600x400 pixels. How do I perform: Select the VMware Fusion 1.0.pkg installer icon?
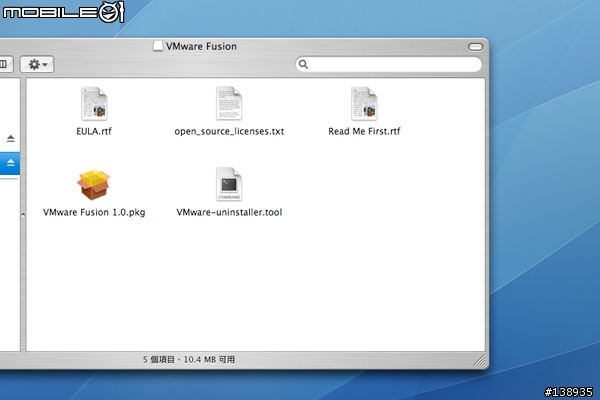94,185
